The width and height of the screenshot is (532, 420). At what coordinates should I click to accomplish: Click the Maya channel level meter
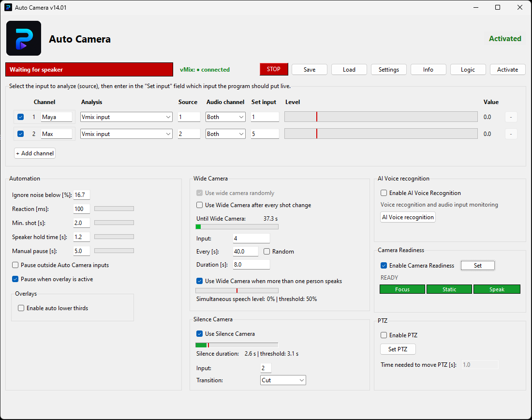pyautogui.click(x=381, y=117)
